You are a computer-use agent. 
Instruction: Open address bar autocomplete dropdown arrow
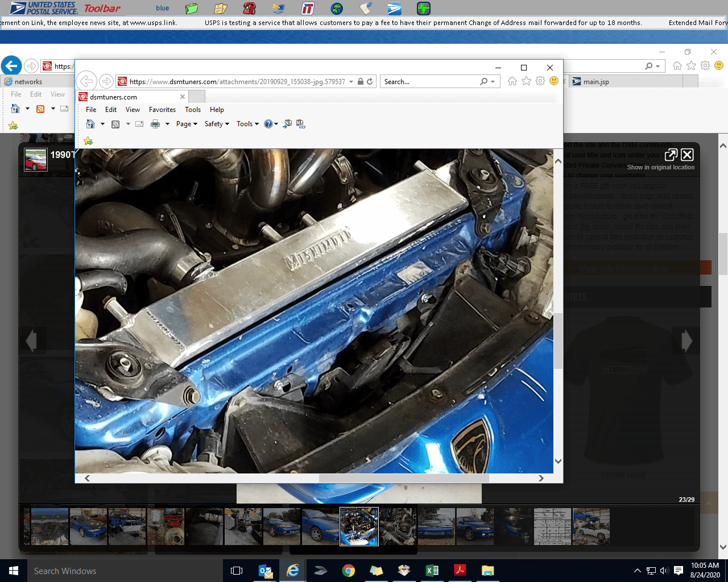351,82
